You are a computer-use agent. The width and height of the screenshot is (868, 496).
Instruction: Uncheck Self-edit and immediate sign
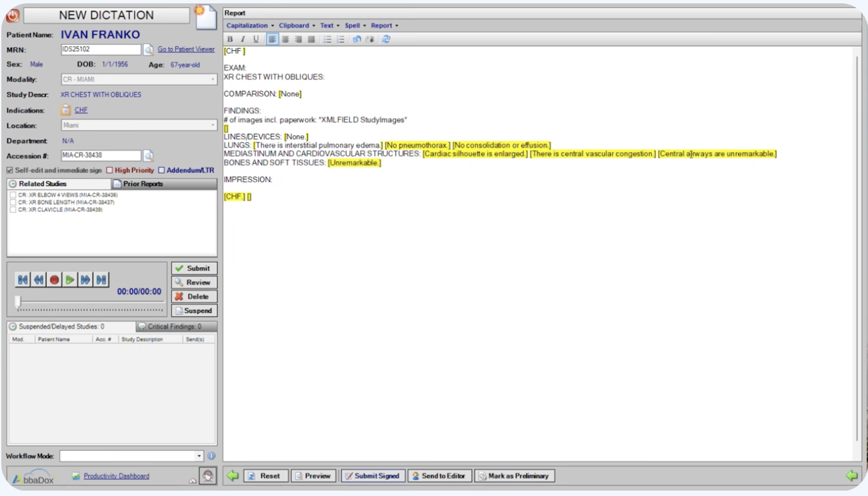pyautogui.click(x=9, y=170)
